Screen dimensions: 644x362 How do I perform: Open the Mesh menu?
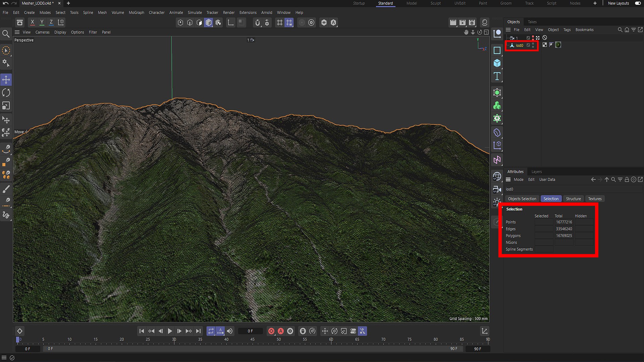(x=102, y=12)
